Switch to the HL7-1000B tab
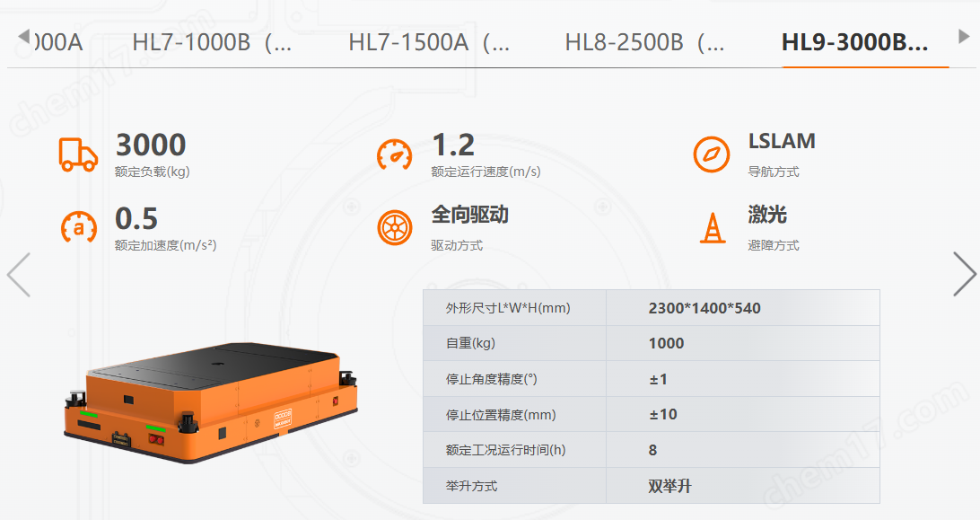 (212, 42)
